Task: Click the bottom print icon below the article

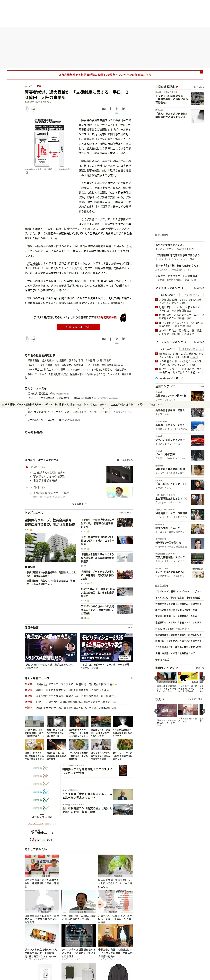Action: pos(34,339)
